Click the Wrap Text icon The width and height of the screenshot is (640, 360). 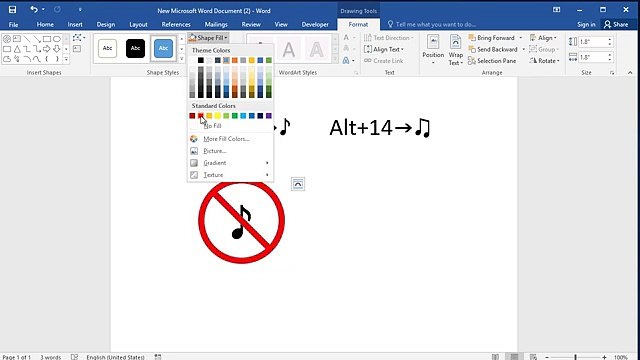tap(455, 42)
